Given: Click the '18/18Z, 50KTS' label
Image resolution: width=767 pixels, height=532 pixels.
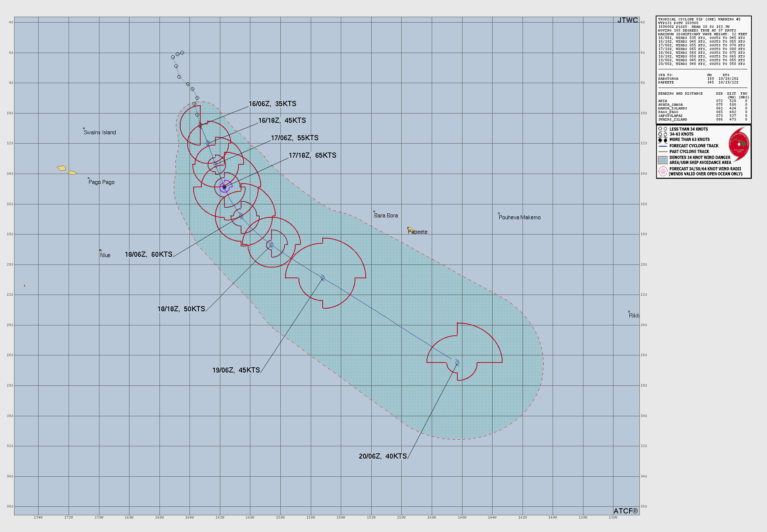Looking at the screenshot, I should click(x=181, y=309).
